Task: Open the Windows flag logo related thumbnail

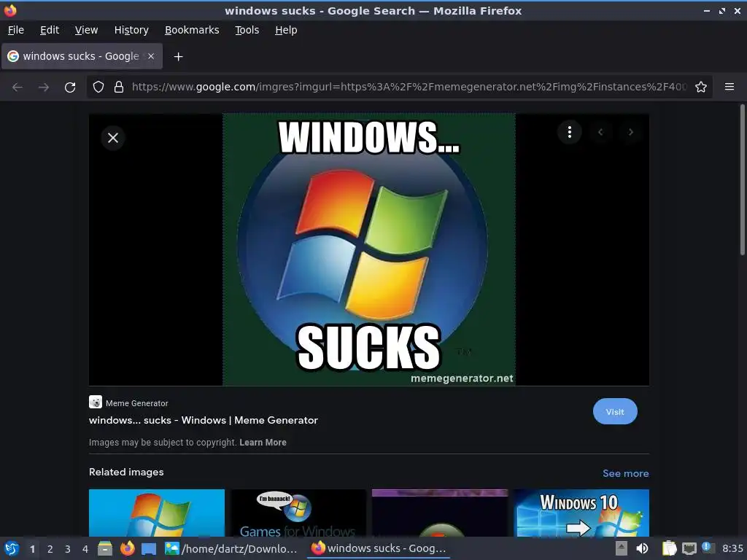Action: coord(157,513)
